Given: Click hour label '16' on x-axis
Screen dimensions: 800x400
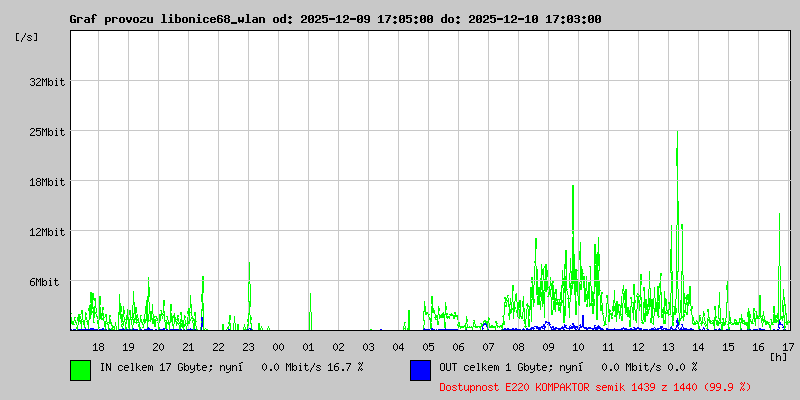Looking at the screenshot, I should [x=758, y=347].
